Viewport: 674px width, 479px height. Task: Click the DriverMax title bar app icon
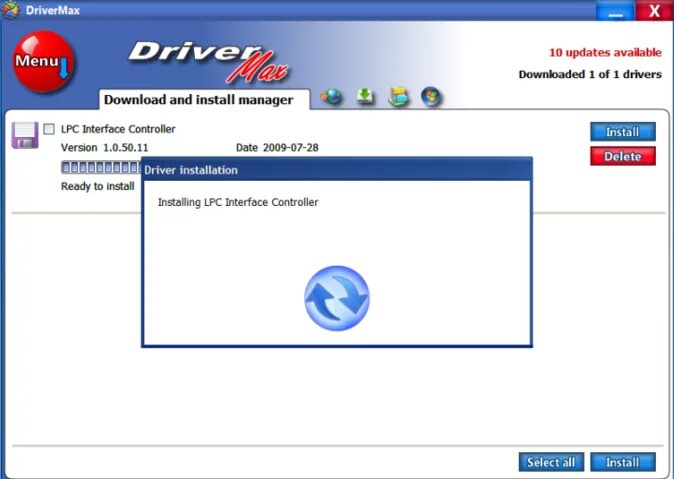pyautogui.click(x=10, y=9)
